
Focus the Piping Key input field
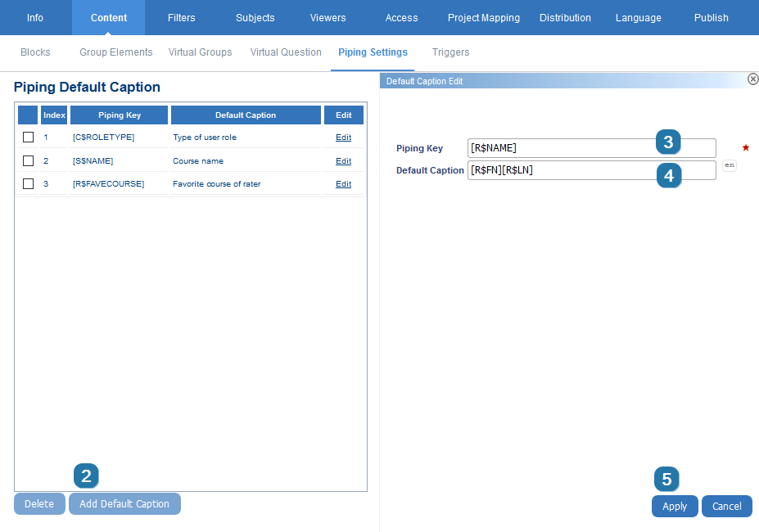(591, 148)
